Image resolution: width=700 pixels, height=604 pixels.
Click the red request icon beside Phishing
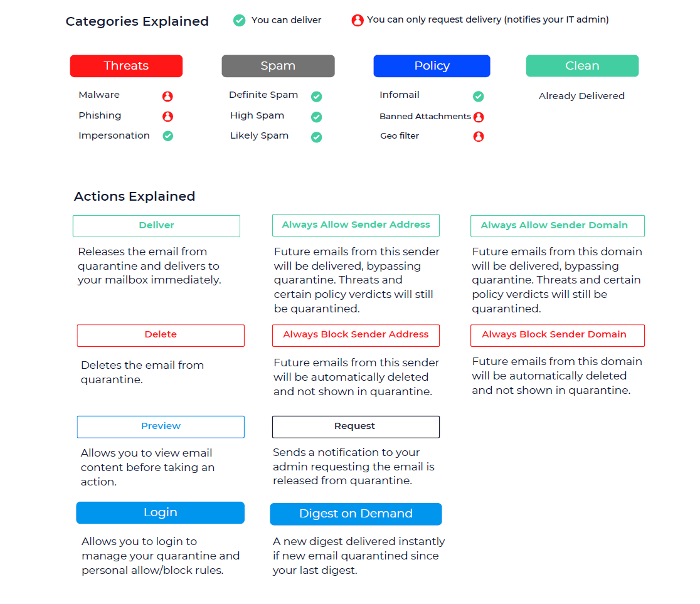coord(167,116)
